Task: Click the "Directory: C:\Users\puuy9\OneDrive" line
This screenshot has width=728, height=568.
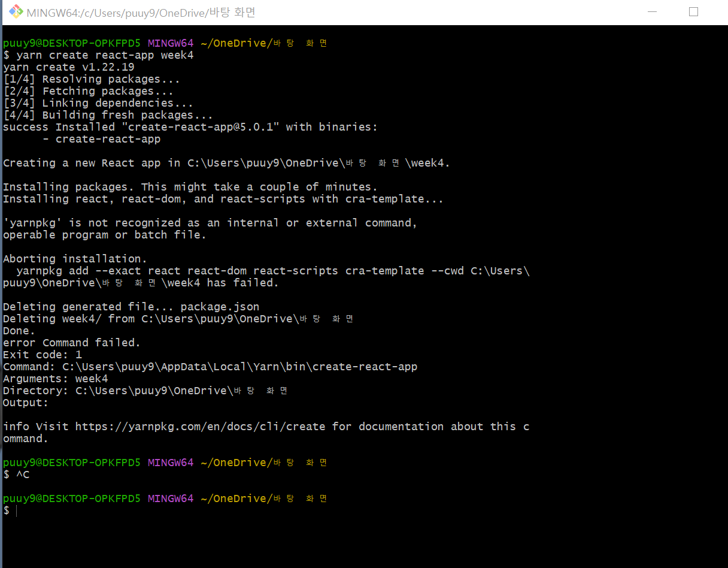Action: (x=145, y=391)
